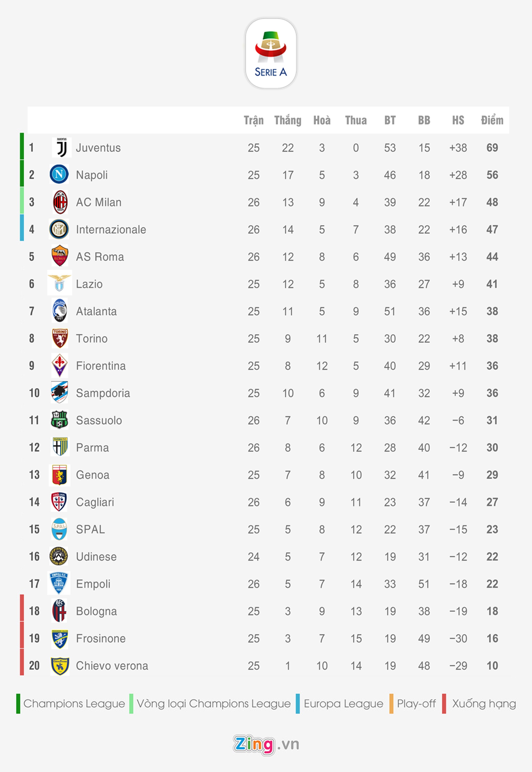The height and width of the screenshot is (772, 532).
Task: Select the Fiorentina club crest
Action: coord(60,365)
